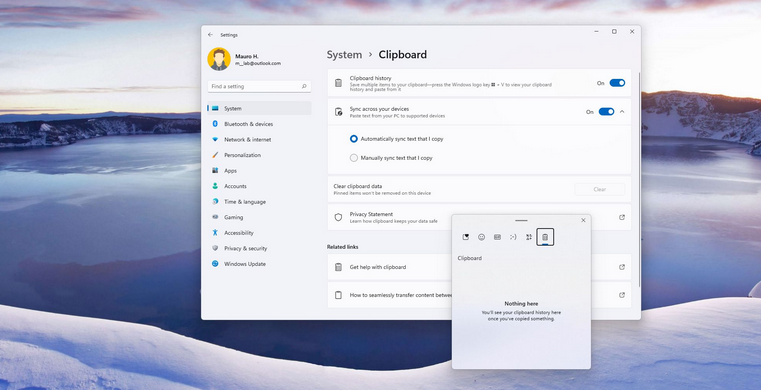
Task: Go to Privacy & security settings
Action: click(259, 248)
